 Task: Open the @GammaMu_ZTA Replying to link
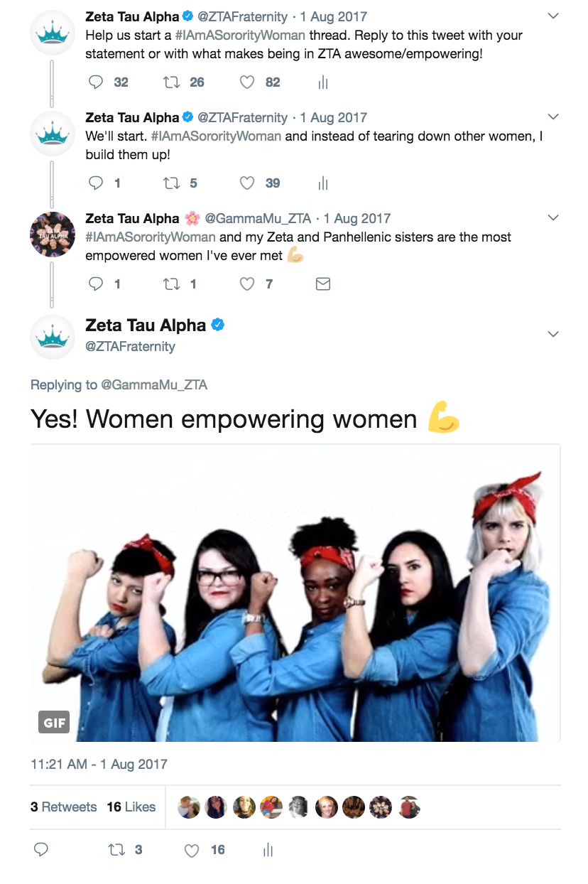[154, 385]
